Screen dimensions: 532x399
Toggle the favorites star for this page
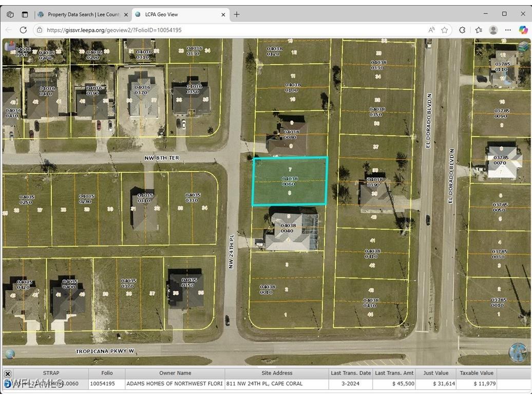click(x=445, y=30)
